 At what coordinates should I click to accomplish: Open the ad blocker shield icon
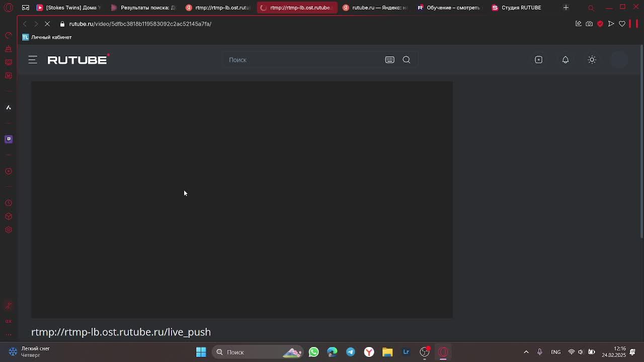click(x=600, y=24)
